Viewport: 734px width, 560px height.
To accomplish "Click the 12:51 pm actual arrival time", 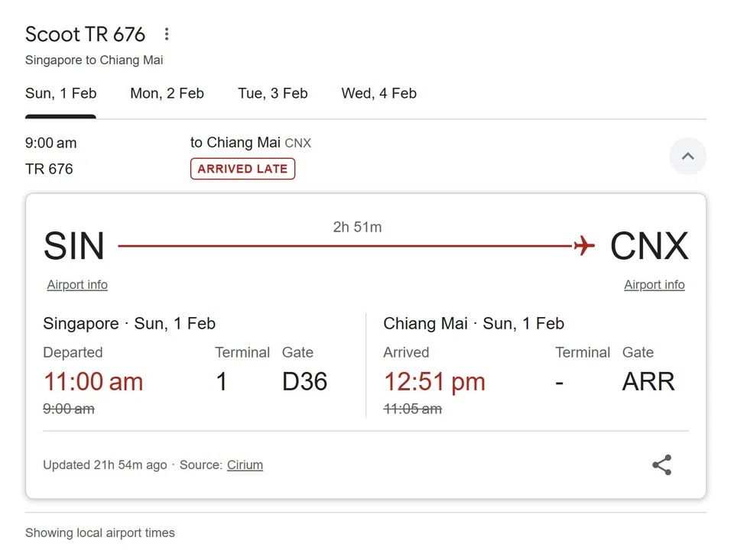I will 434,381.
